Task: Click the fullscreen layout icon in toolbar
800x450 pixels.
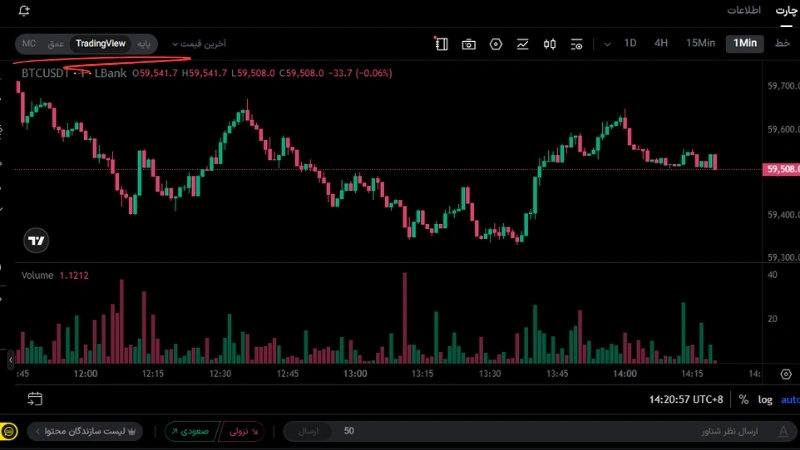Action: pyautogui.click(x=441, y=44)
